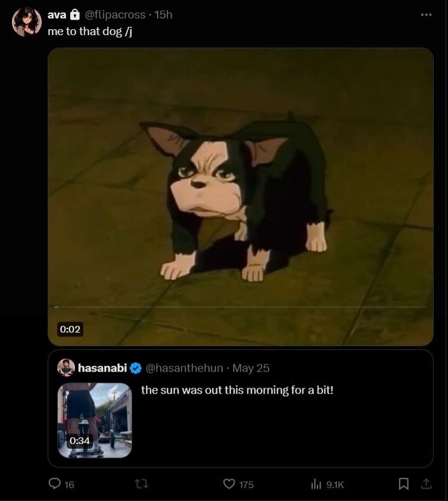View post analytics bar chart icon

click(x=316, y=484)
